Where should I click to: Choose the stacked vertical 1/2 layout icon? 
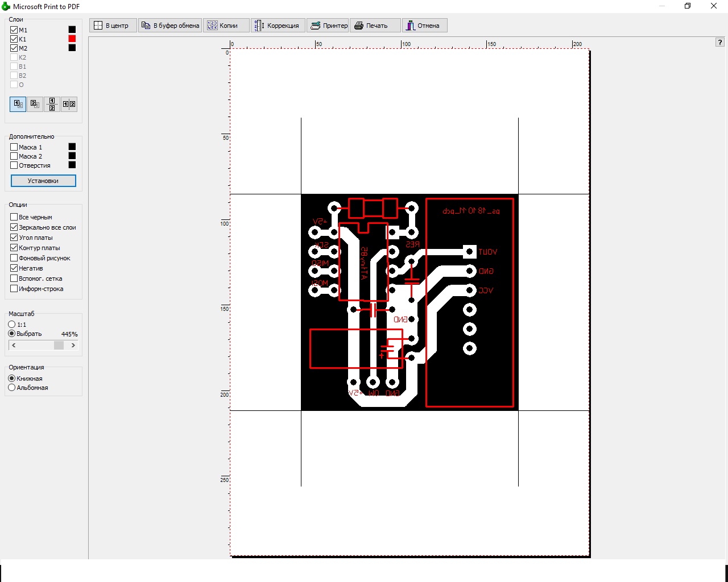(52, 104)
